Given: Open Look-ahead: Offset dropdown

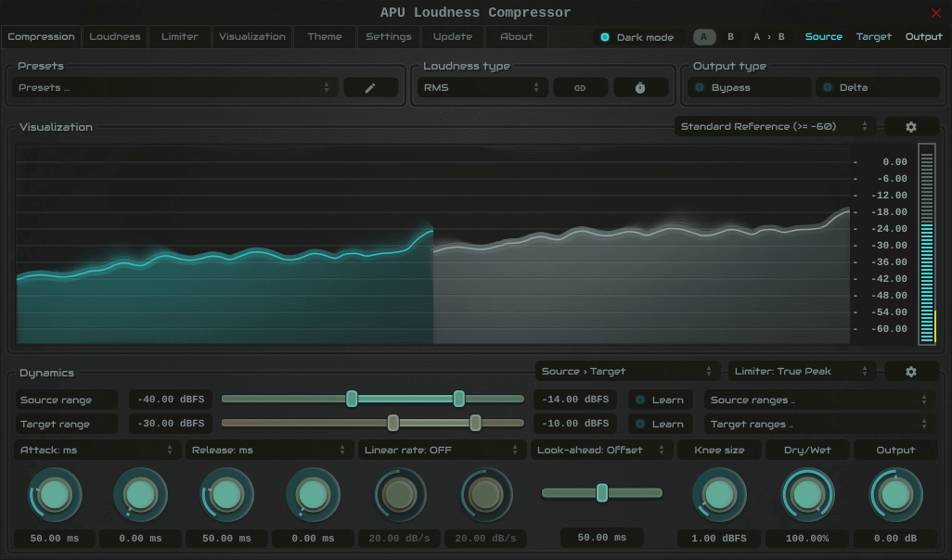Looking at the screenshot, I should pyautogui.click(x=601, y=451).
